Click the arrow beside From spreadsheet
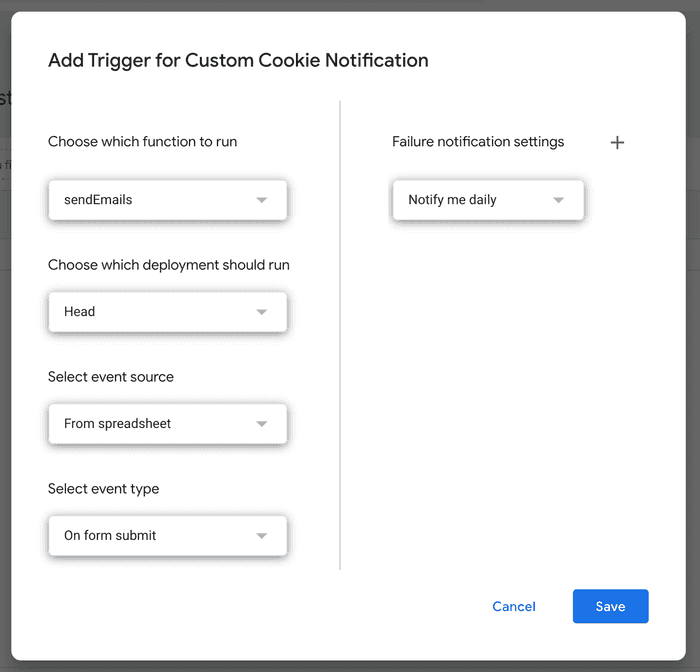The image size is (700, 672). point(261,424)
